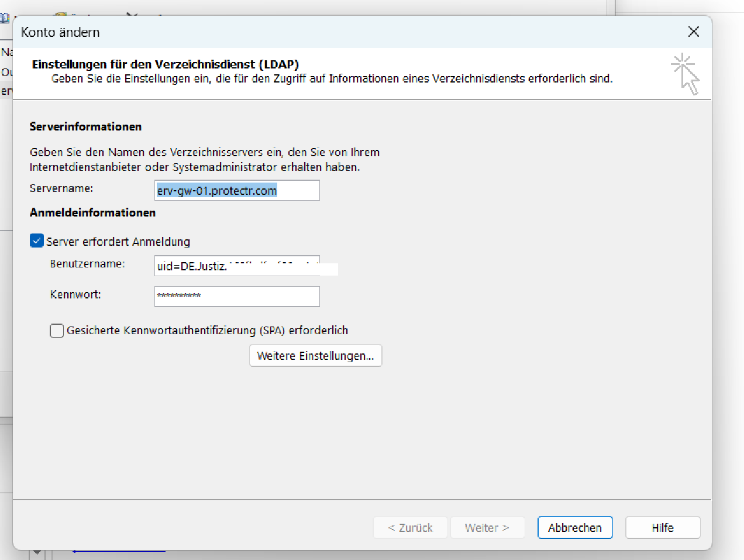Click the scroll-down arrow below the dialog
The height and width of the screenshot is (560, 744).
tap(37, 552)
